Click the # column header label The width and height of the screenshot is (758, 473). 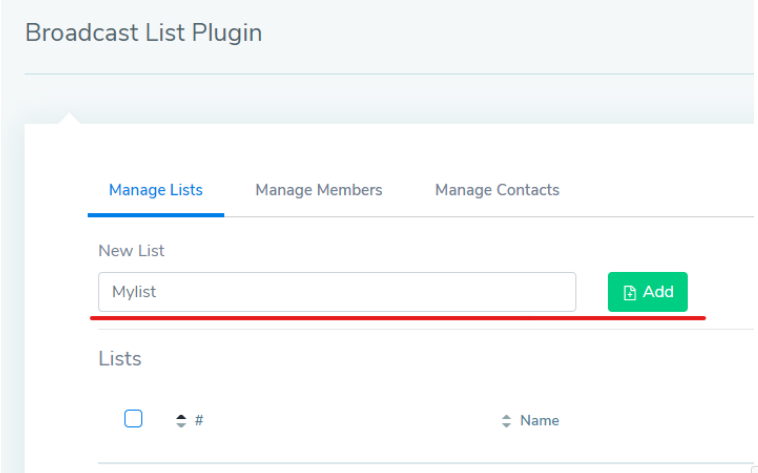pos(199,420)
